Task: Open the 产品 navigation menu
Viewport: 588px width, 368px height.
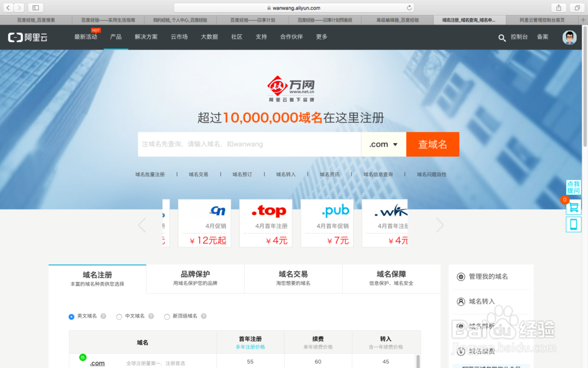Action: pyautogui.click(x=116, y=37)
